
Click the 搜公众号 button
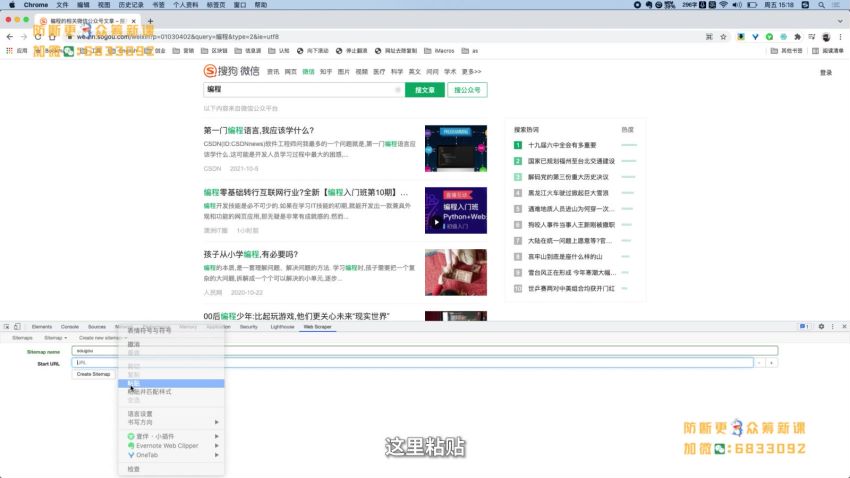(467, 90)
